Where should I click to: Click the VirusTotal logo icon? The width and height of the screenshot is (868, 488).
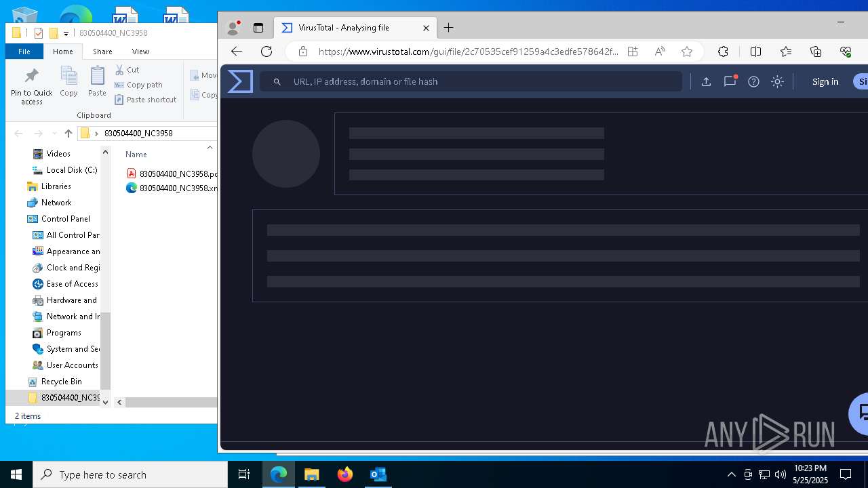coord(240,81)
